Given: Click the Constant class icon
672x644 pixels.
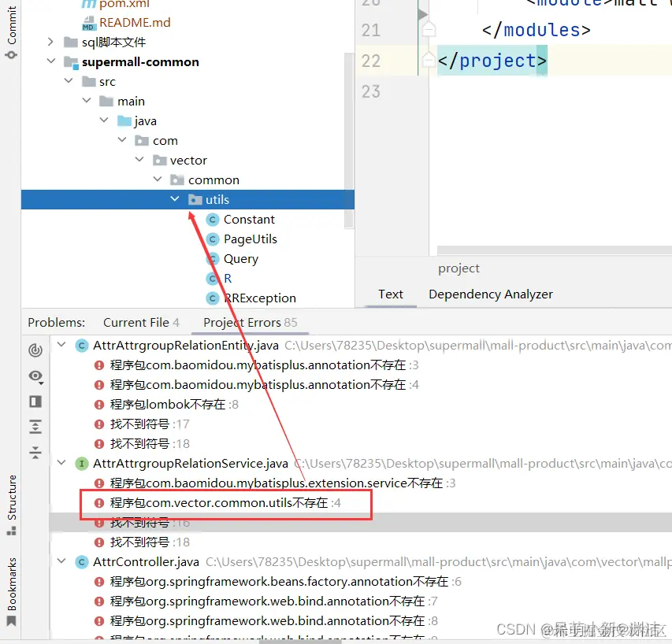Looking at the screenshot, I should click(x=213, y=220).
